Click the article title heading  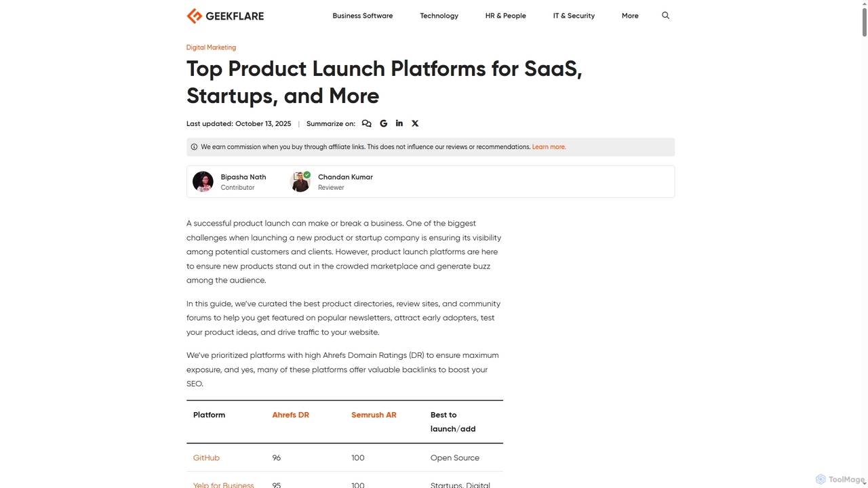point(384,82)
